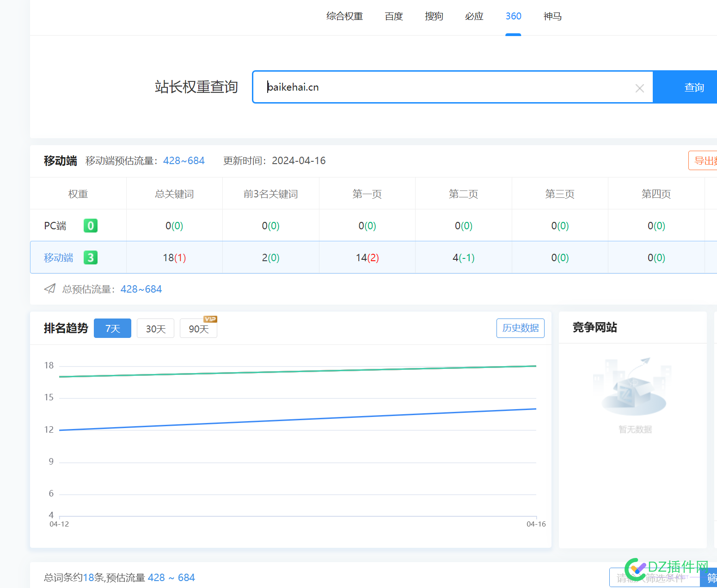Click the 移动端 weight badge 3
The height and width of the screenshot is (588, 717).
[91, 257]
